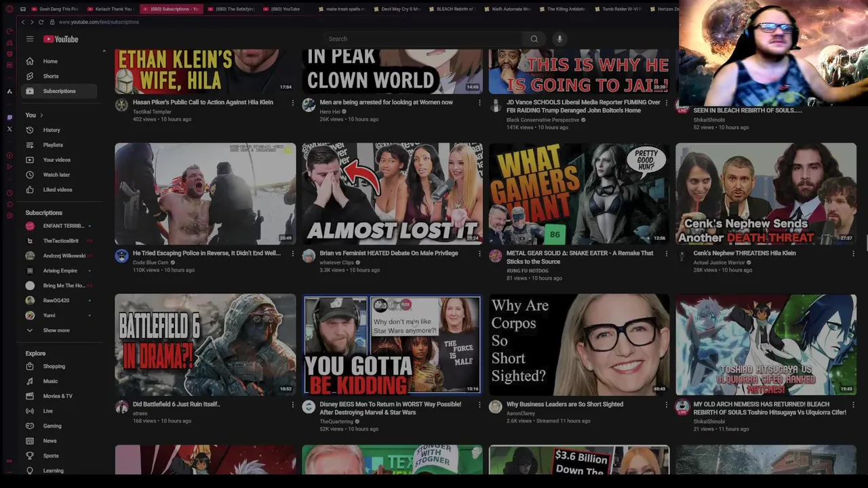
Task: Click the search magnifier button
Action: pos(534,39)
